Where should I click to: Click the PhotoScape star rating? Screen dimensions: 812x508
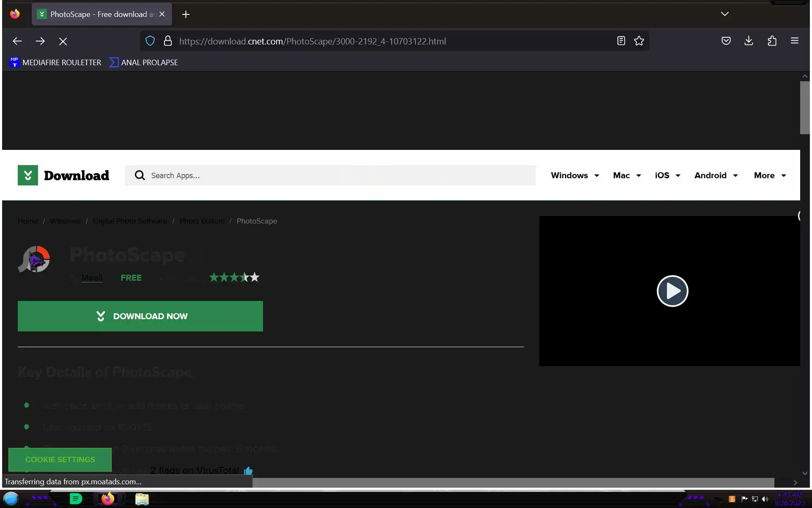coord(234,278)
